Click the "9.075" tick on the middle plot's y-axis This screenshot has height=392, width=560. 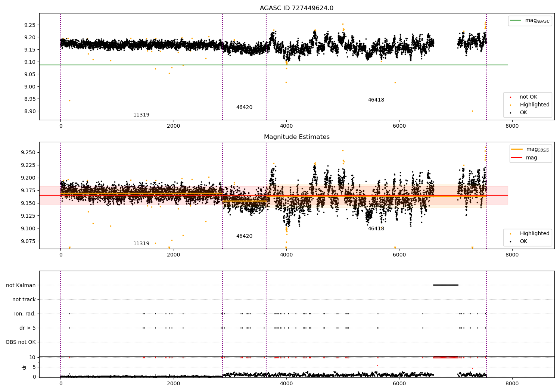(x=28, y=241)
